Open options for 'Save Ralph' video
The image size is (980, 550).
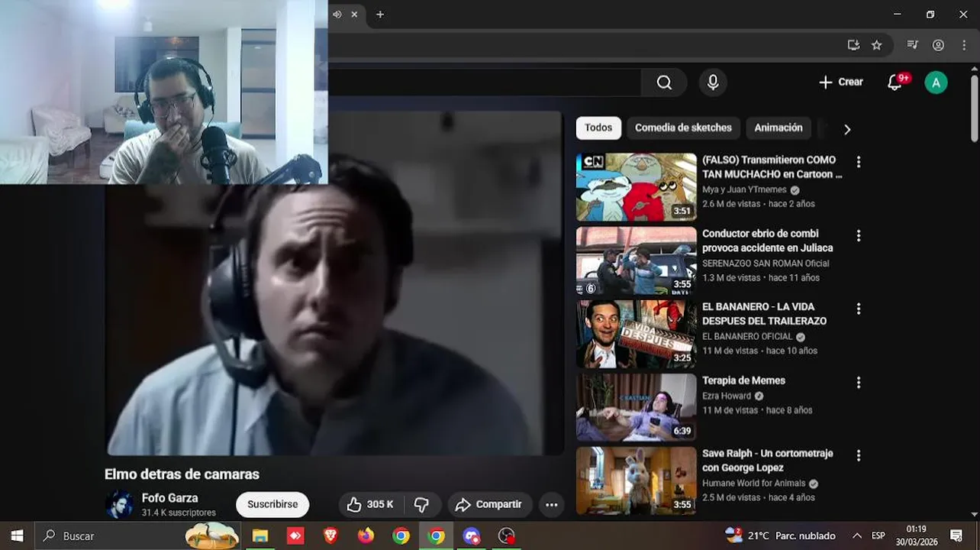(x=859, y=455)
